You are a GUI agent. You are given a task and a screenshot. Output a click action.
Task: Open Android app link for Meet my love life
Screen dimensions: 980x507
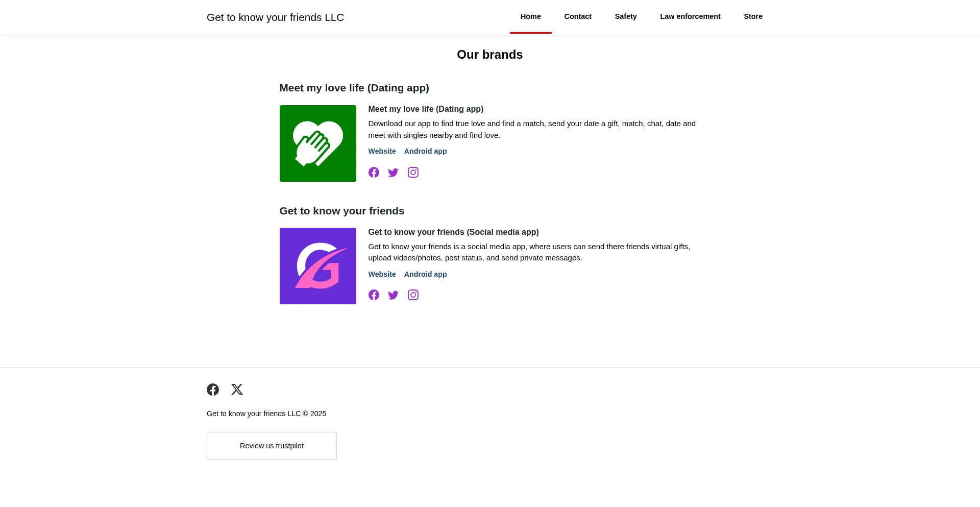click(425, 151)
